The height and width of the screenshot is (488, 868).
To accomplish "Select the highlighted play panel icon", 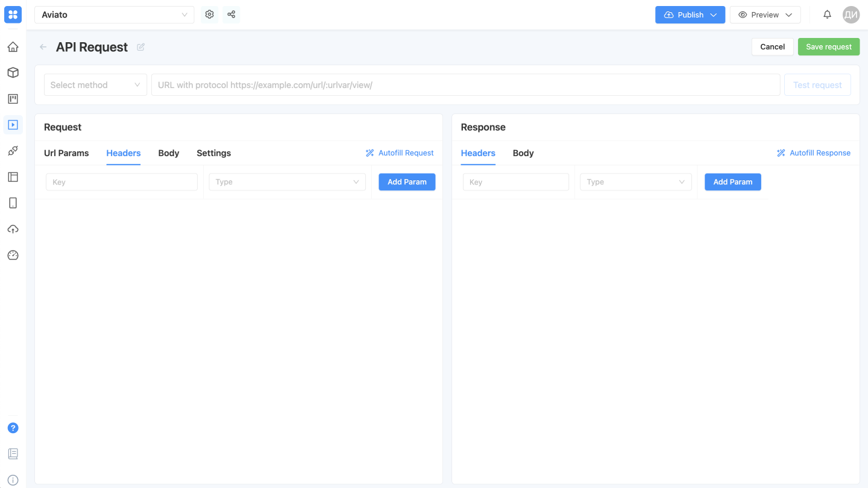I will tap(13, 125).
